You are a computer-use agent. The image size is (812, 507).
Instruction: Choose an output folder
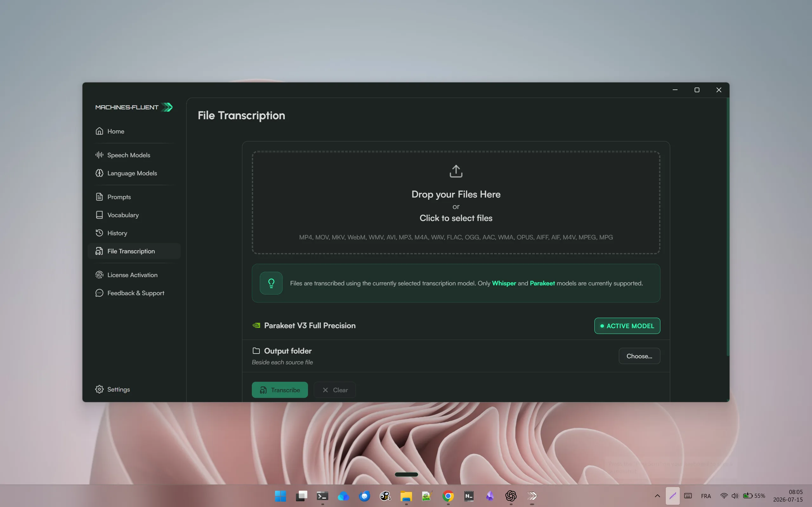click(x=639, y=356)
